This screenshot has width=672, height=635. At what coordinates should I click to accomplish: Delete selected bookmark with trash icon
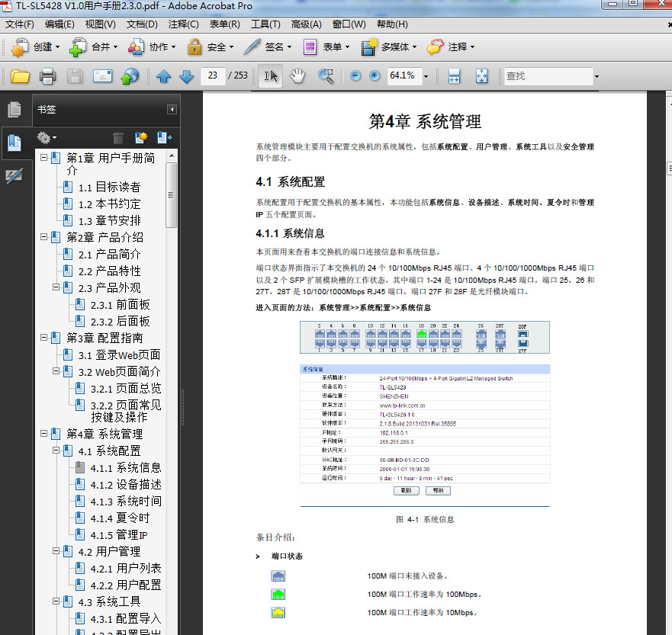[x=118, y=138]
